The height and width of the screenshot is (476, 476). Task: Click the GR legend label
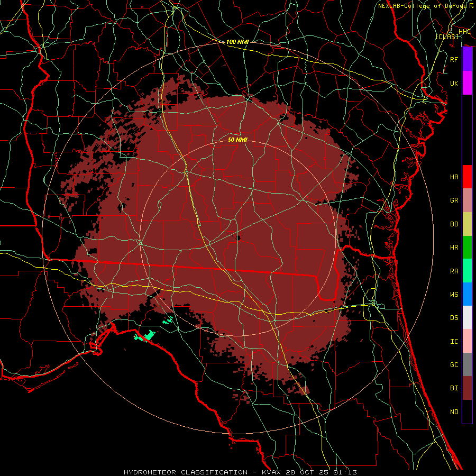pos(454,200)
